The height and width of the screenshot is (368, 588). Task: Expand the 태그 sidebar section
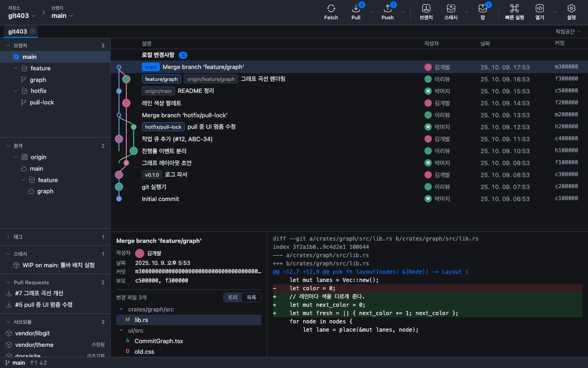[x=8, y=237]
